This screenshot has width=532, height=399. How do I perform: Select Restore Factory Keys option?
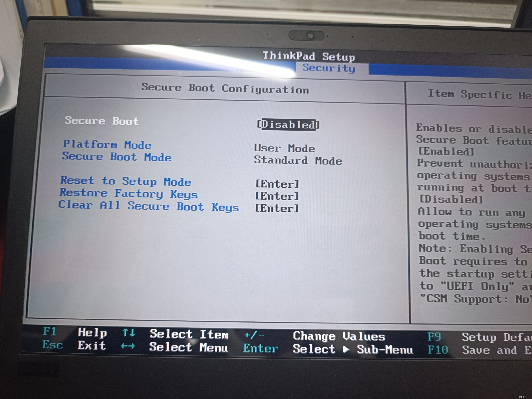[129, 194]
